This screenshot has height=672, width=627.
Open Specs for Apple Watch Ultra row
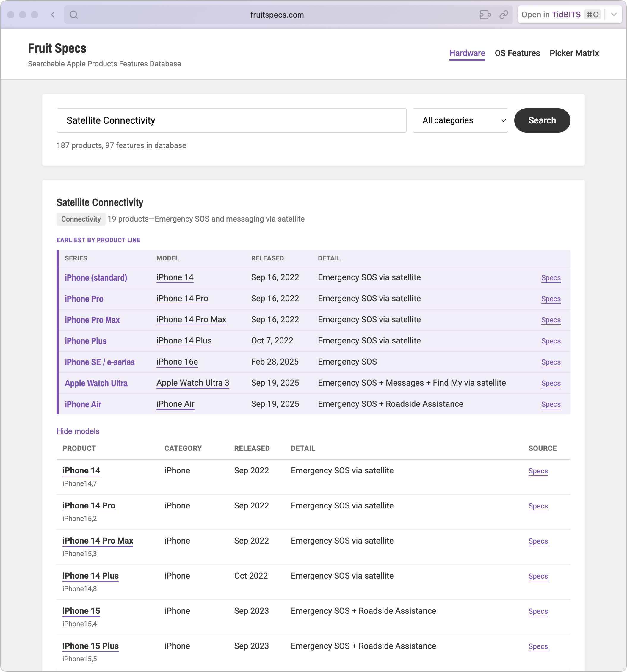click(551, 383)
